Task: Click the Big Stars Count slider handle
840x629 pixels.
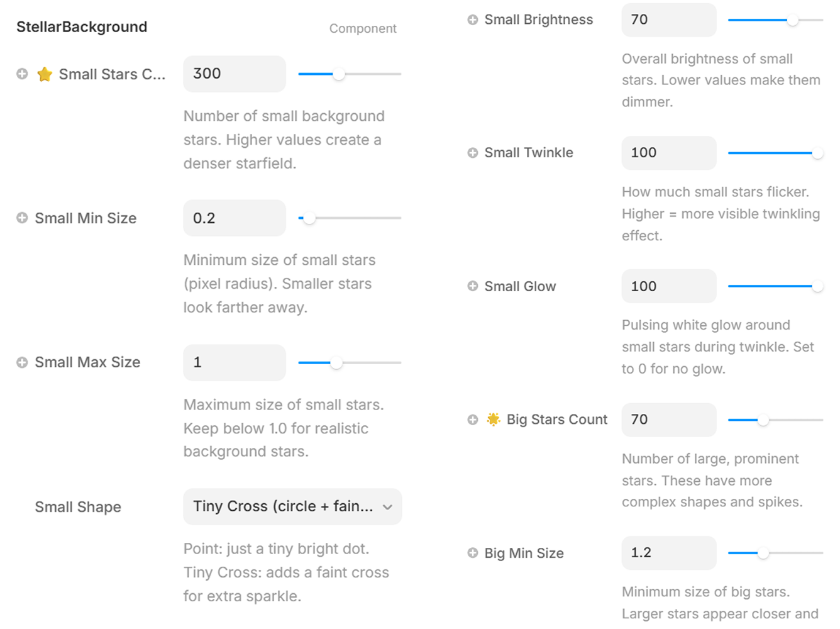Action: pos(763,420)
